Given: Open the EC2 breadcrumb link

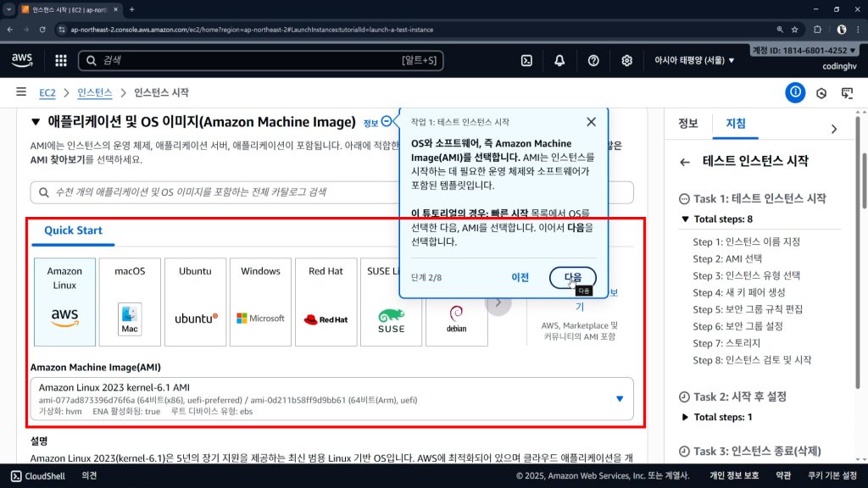Looking at the screenshot, I should (47, 92).
